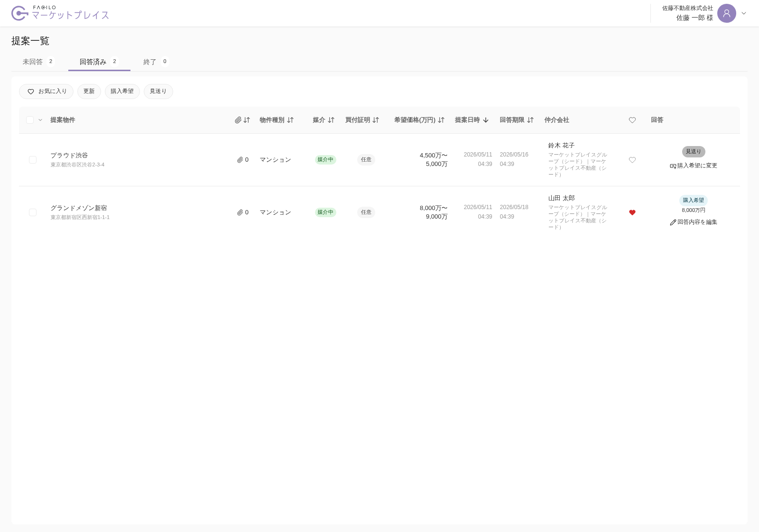Screen dimensions: 759x532
Task: Click 購入希望に変更 for プラウド渋谷
Action: click(694, 165)
